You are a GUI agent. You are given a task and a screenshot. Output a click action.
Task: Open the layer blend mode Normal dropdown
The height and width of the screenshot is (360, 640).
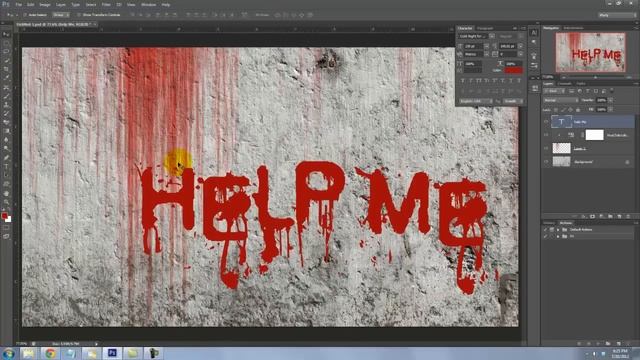(561, 100)
